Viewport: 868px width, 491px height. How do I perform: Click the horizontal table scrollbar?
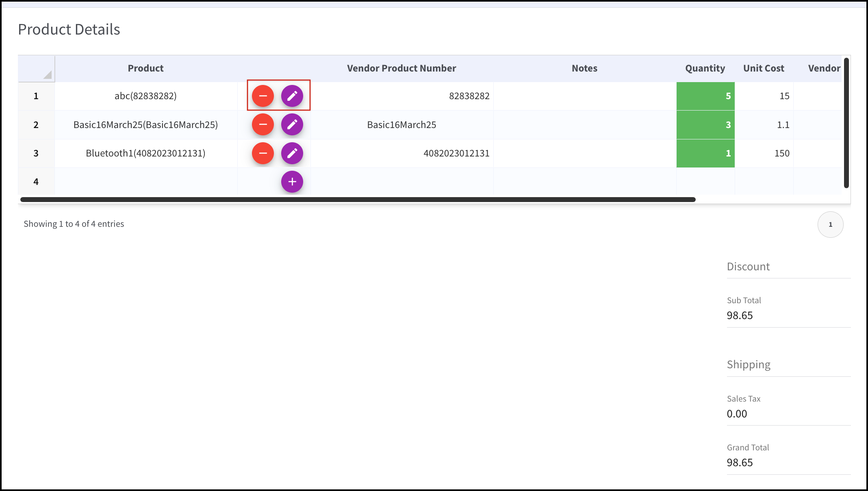click(358, 200)
